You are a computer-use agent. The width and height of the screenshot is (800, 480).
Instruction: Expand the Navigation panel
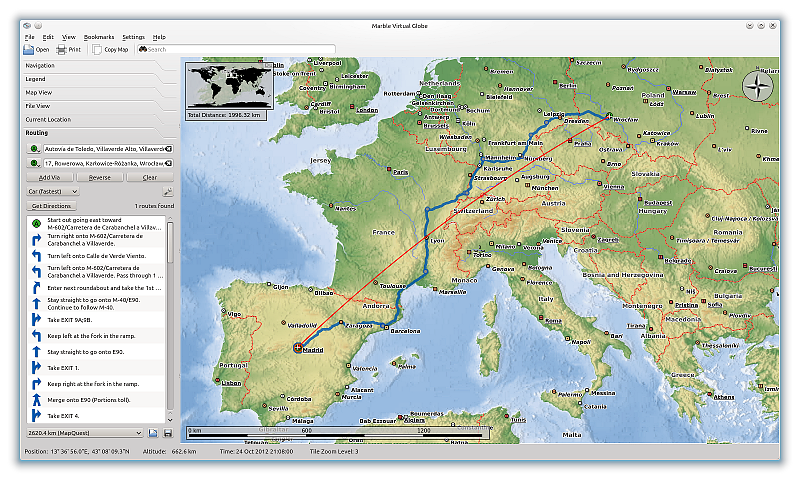[99, 66]
